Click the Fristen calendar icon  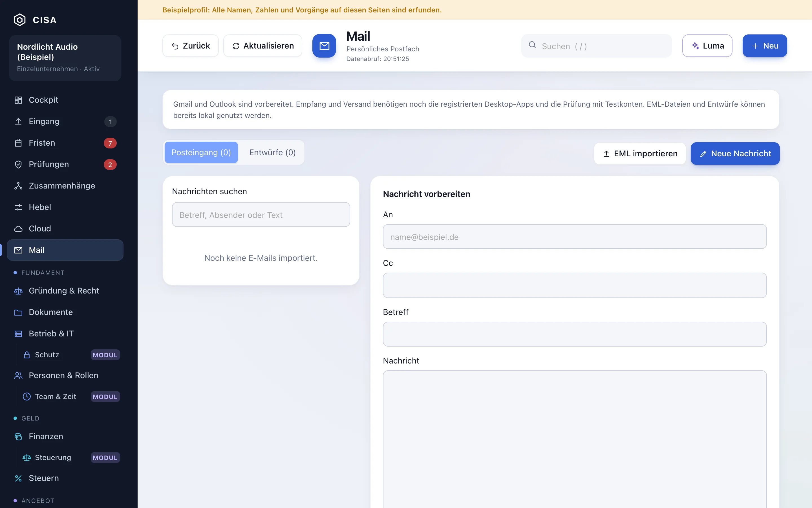[18, 143]
